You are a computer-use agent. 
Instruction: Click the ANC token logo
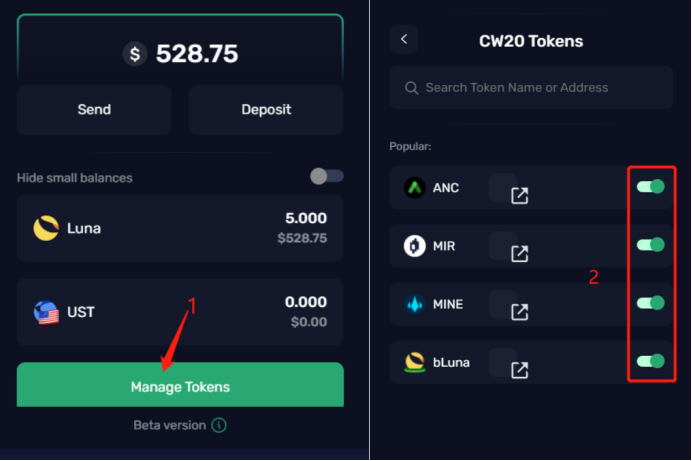(414, 187)
